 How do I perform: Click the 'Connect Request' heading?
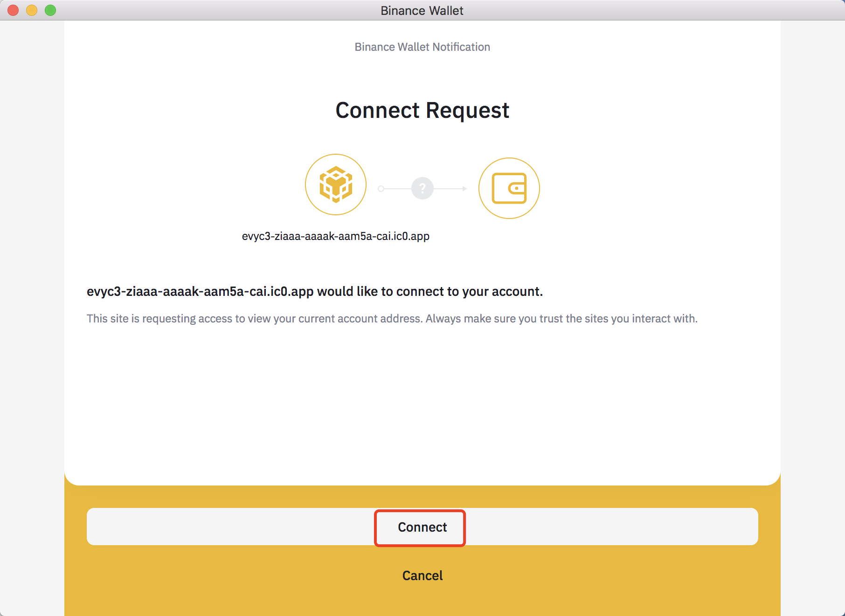422,110
